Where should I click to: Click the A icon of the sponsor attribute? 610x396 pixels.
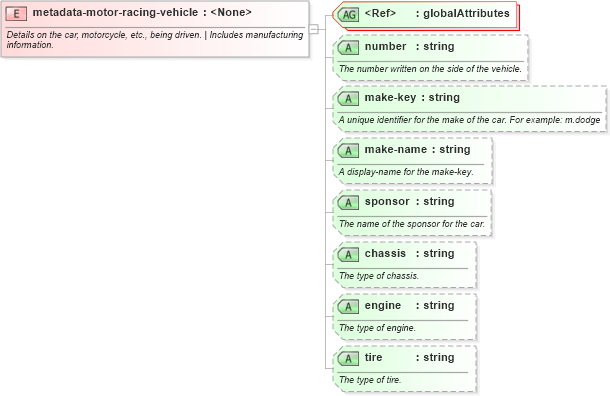[x=348, y=203]
